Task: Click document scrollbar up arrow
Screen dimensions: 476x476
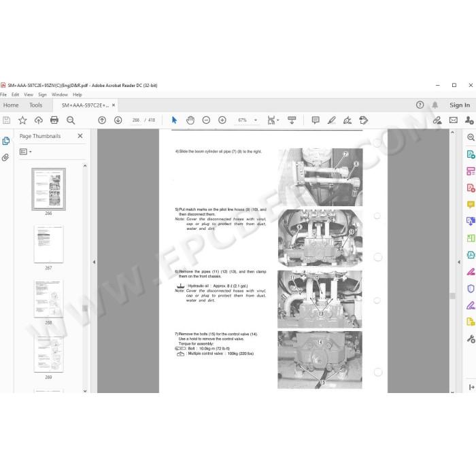Action: (452, 133)
